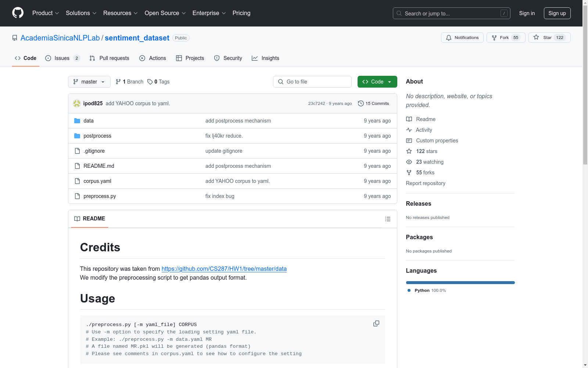Select the README tab heading
The height and width of the screenshot is (368, 588).
click(90, 219)
